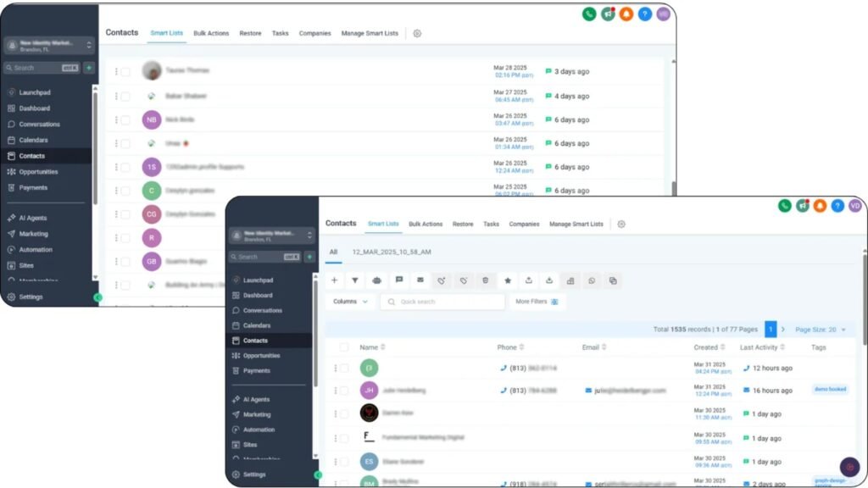Sort by the Created column arrows
This screenshot has height=488, width=868.
[x=722, y=347]
